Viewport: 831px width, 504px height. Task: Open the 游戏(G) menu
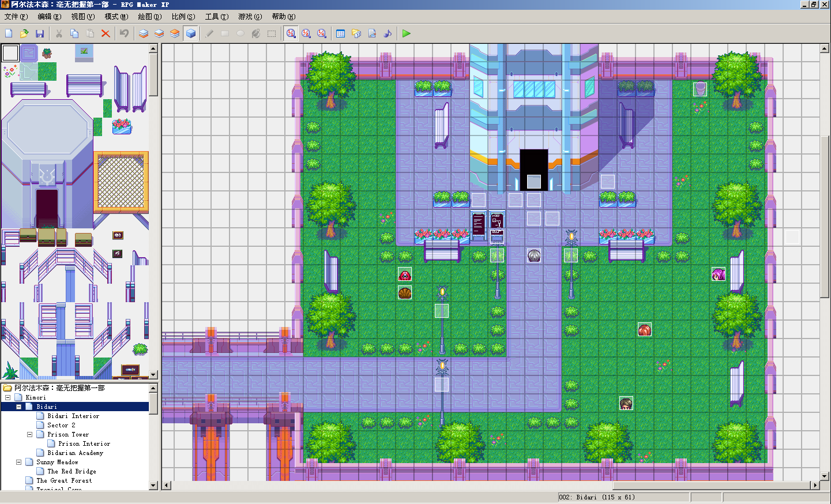coord(250,17)
